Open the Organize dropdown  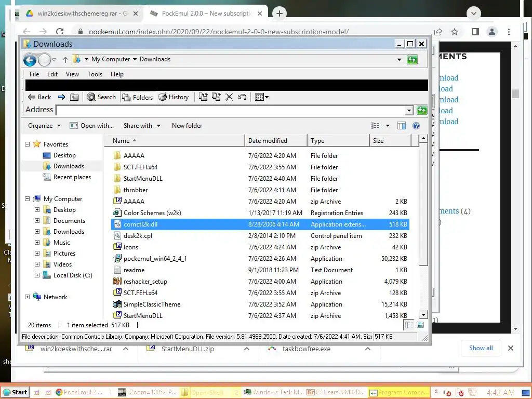tap(45, 126)
